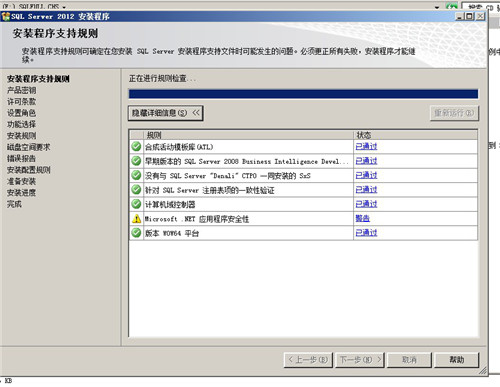Click 下一步 button

(360, 360)
